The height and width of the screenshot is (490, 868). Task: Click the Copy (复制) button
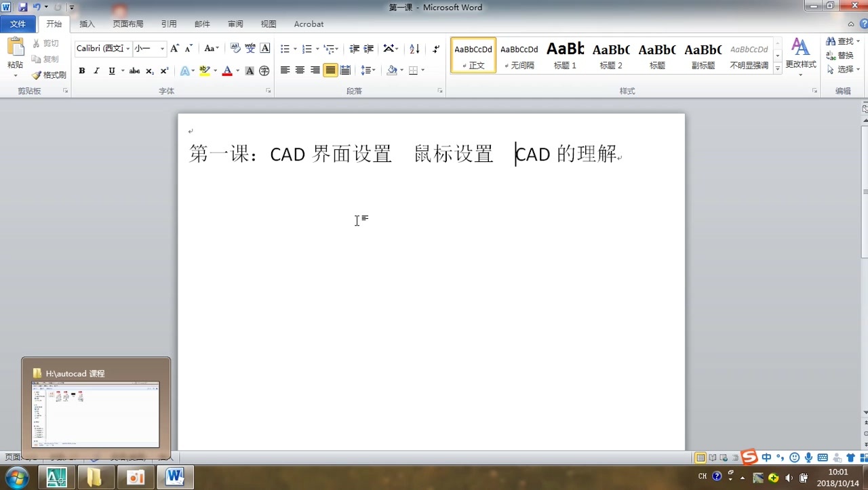pyautogui.click(x=45, y=59)
